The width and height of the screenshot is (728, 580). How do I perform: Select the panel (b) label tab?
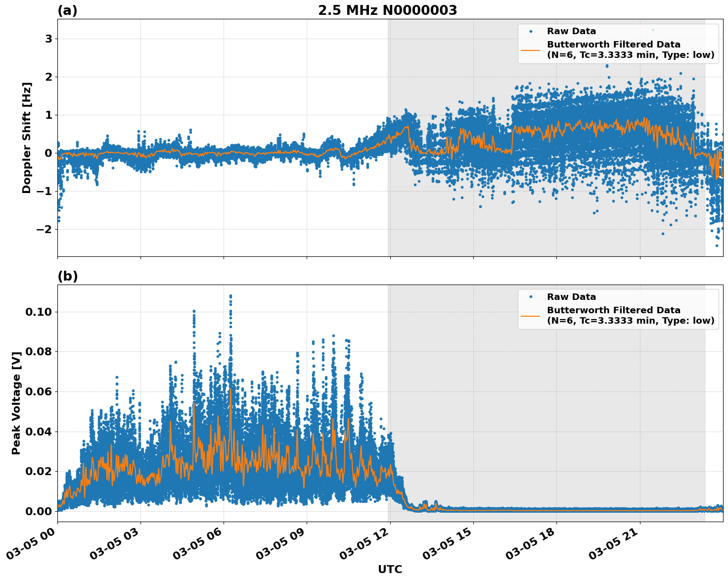(68, 276)
